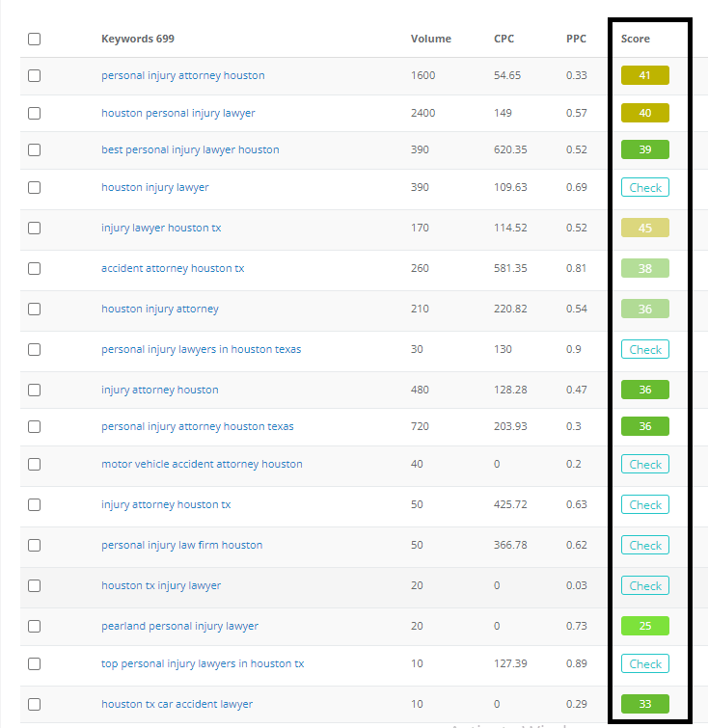
Task: Sort table by PPC column header
Action: tap(576, 39)
